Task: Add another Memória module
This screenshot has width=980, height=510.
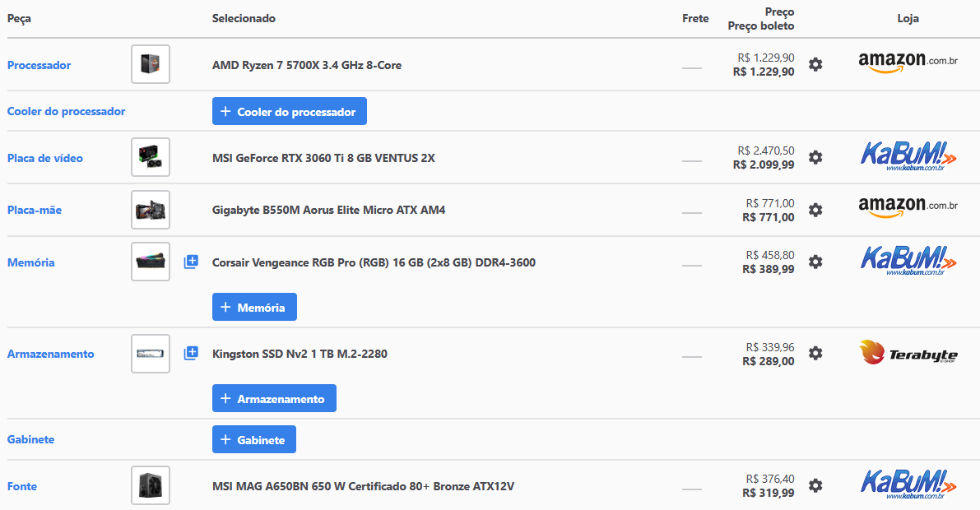Action: coord(254,307)
